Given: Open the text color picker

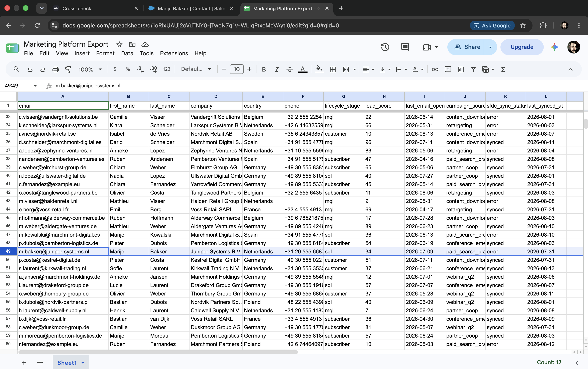Looking at the screenshot, I should [x=303, y=69].
